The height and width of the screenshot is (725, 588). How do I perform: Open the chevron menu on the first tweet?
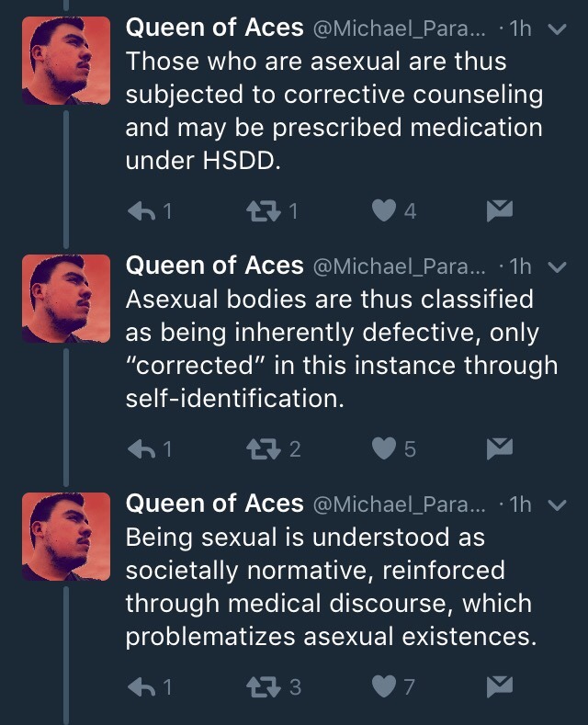pos(558,29)
